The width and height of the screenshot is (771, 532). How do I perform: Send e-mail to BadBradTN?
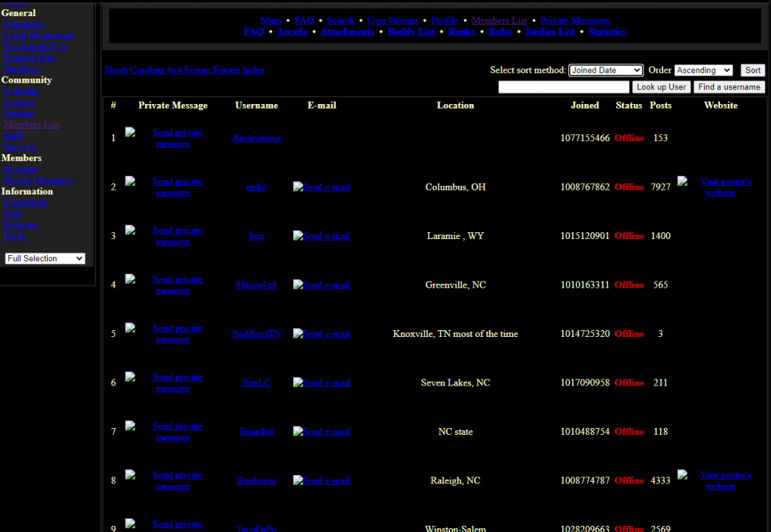[x=322, y=334]
